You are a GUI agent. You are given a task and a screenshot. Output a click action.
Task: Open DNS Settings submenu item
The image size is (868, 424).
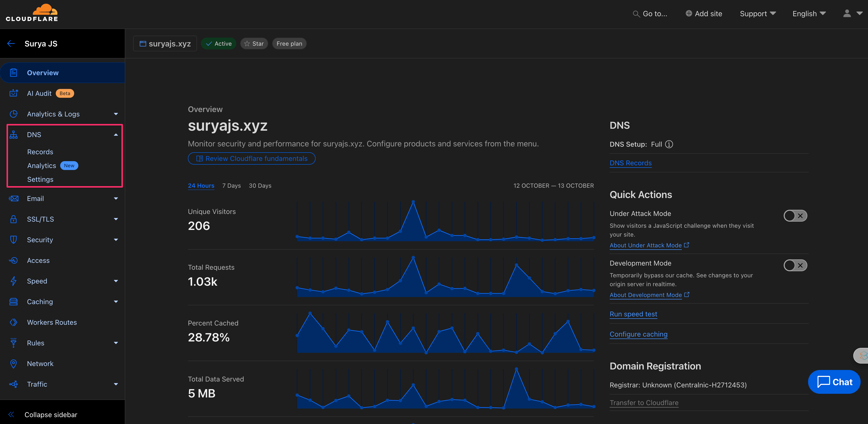click(40, 179)
